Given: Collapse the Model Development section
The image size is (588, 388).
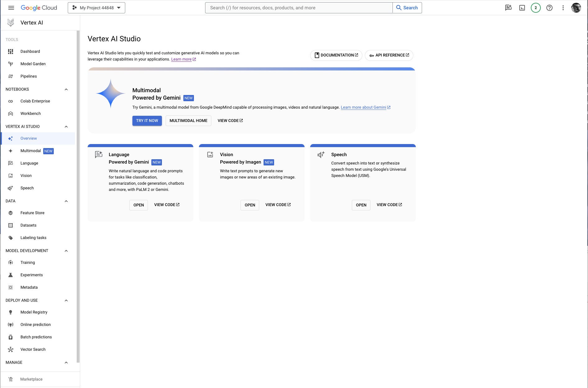Looking at the screenshot, I should 66,251.
